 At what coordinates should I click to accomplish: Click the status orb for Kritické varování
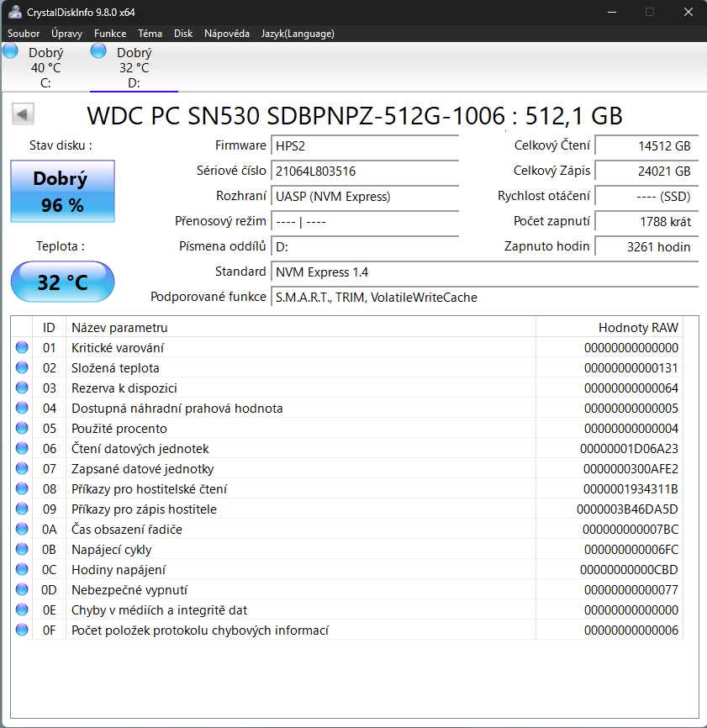tap(22, 347)
